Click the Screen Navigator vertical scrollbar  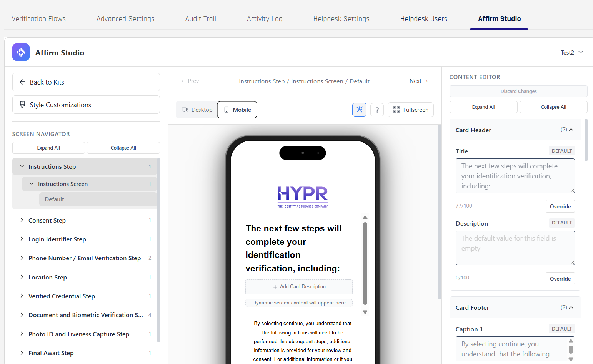tap(158, 250)
